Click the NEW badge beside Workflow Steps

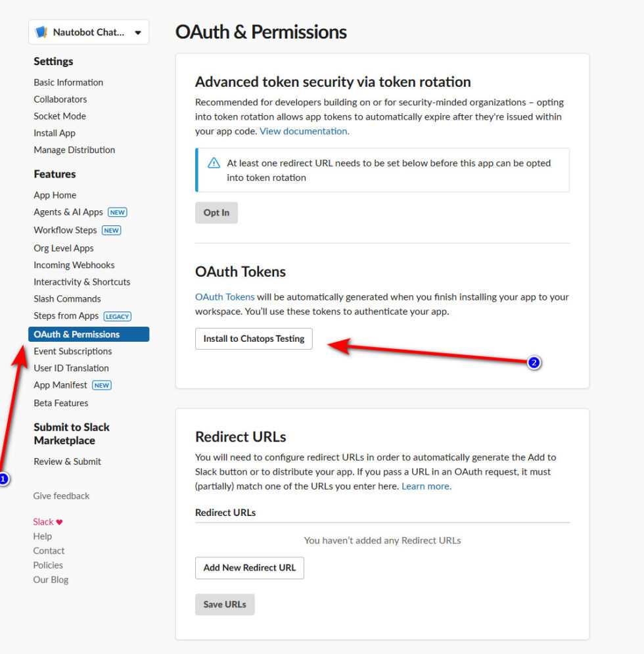point(111,230)
